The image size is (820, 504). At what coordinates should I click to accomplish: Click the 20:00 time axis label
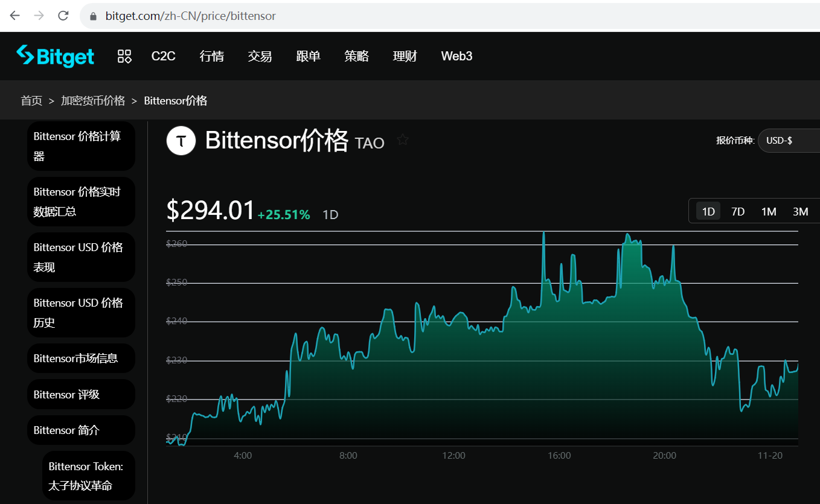[664, 455]
